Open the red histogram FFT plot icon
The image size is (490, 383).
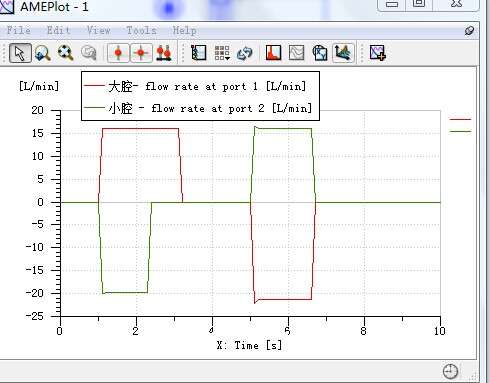tap(273, 53)
